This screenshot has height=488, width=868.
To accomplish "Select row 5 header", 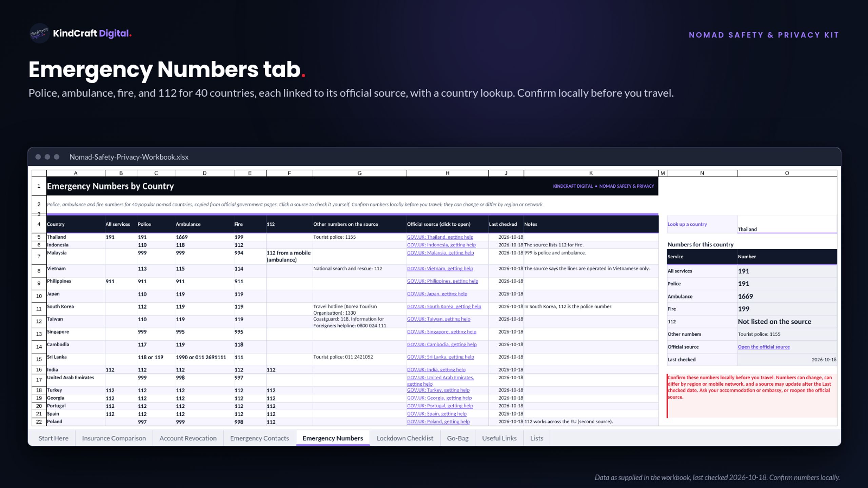I will 39,237.
